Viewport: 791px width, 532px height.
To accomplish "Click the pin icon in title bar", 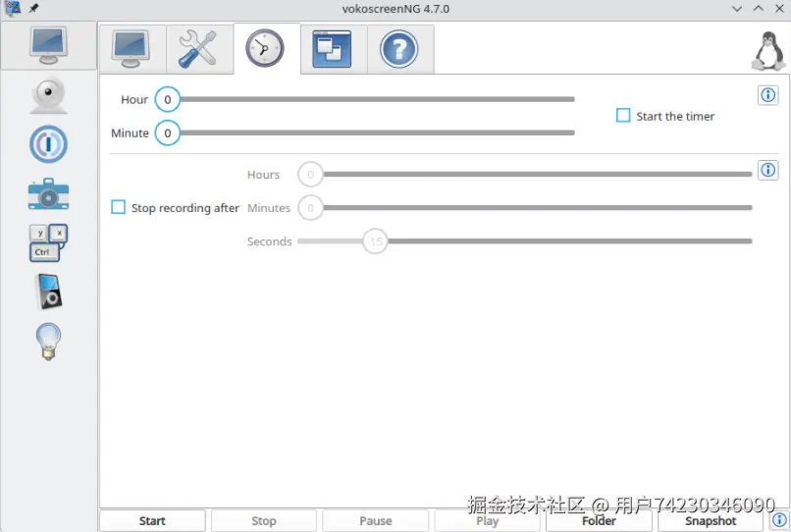I will pos(33,8).
